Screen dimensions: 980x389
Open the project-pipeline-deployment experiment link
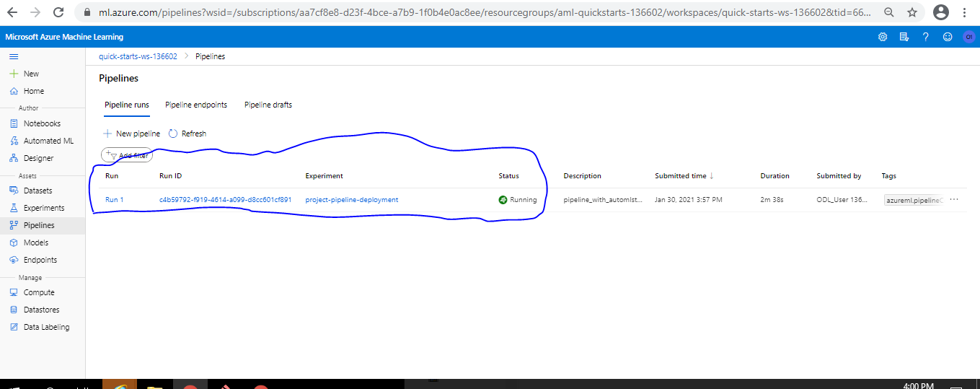[352, 200]
